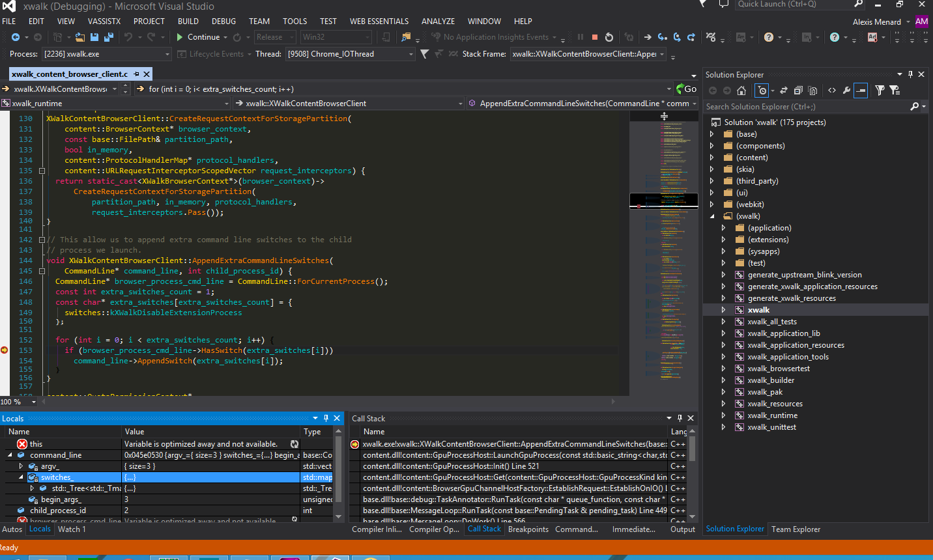This screenshot has height=560, width=933.
Task: Toggle Show All Files in Solution Explorer
Action: click(x=812, y=91)
